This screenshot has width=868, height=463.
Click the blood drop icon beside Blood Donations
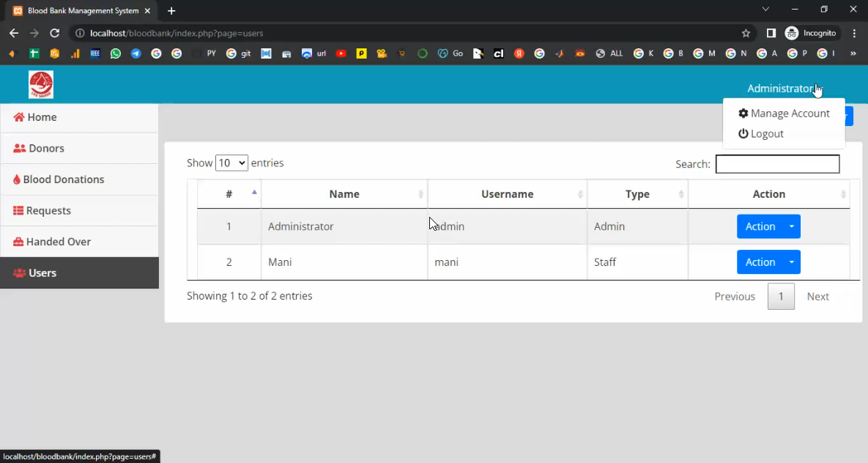click(17, 179)
